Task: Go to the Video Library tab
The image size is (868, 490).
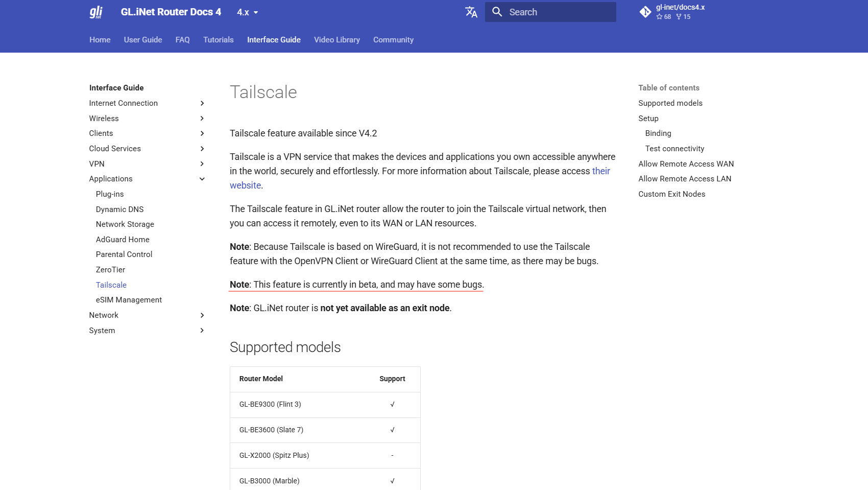Action: coord(336,40)
